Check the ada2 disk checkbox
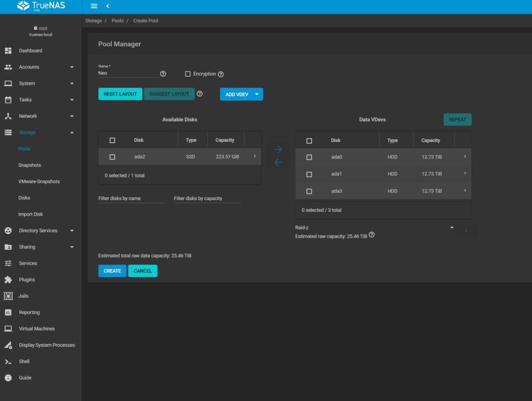532x401 pixels. tap(112, 157)
